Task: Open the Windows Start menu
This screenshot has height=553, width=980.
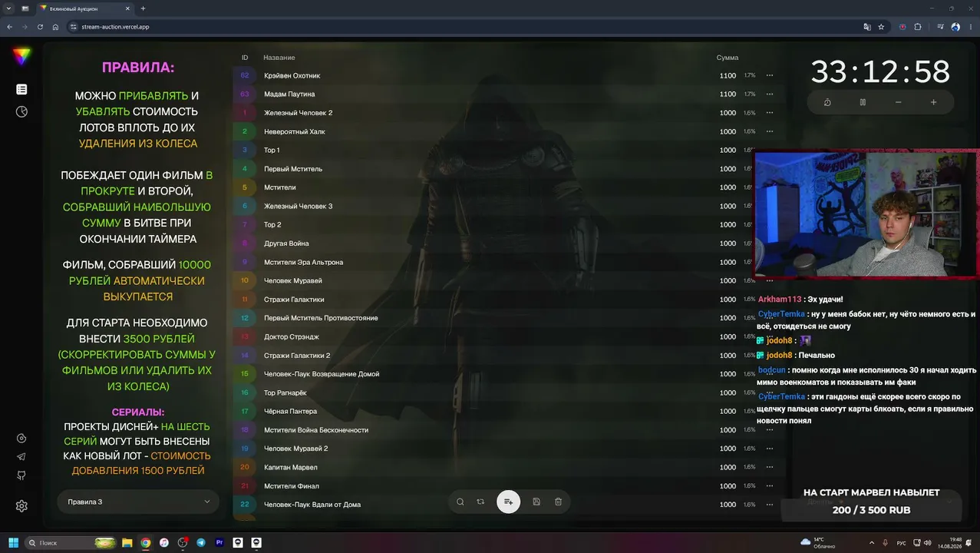Action: (13, 542)
